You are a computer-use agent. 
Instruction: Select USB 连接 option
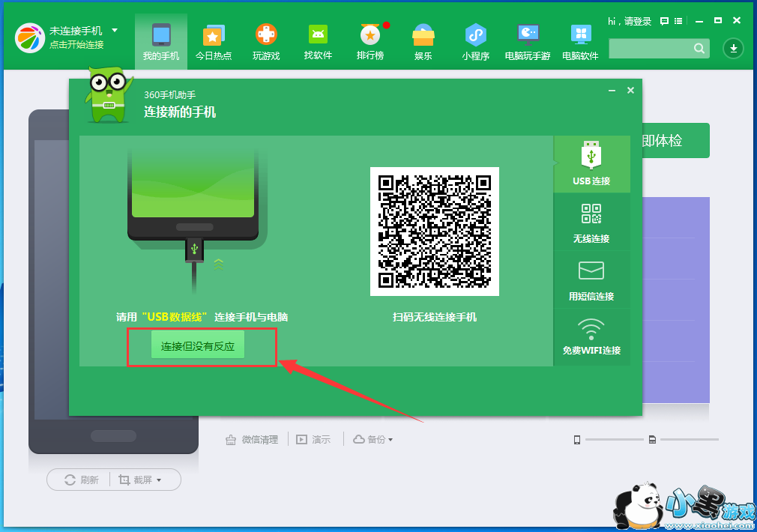click(x=592, y=164)
